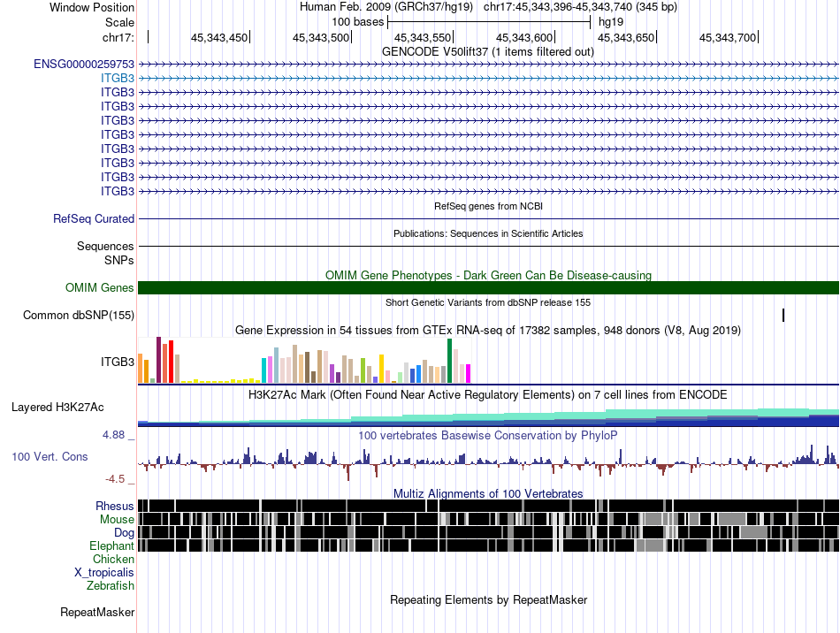This screenshot has height=633, width=840.
Task: Open OMIM Gene Phenotypes track title
Action: pyautogui.click(x=488, y=275)
